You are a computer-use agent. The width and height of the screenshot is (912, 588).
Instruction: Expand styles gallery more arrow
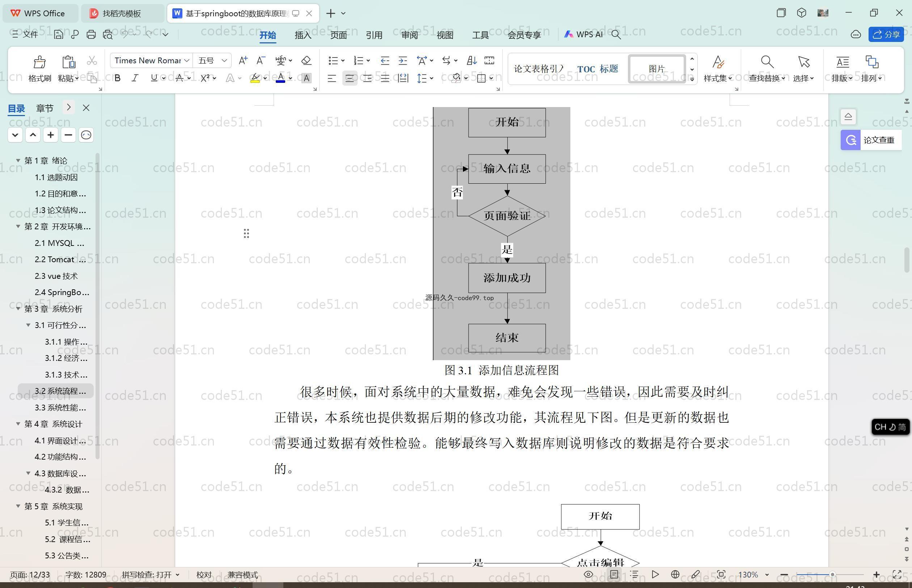point(692,79)
